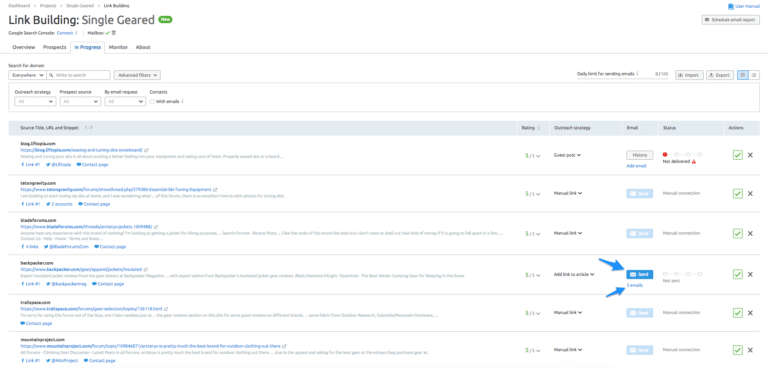Click the info icon next to Rating header

click(540, 128)
